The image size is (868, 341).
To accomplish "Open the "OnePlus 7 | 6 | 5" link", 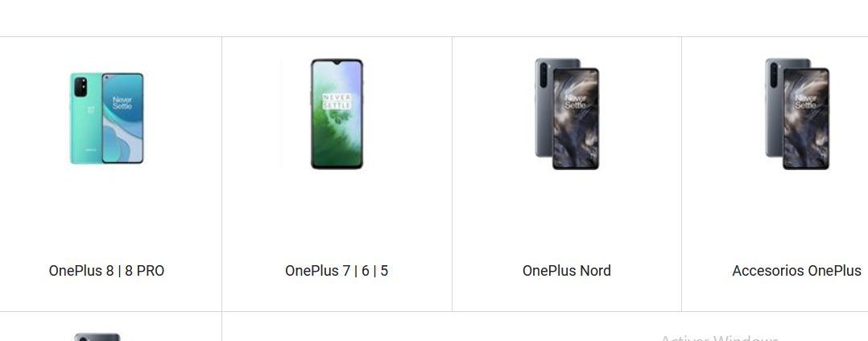I will pos(337,271).
